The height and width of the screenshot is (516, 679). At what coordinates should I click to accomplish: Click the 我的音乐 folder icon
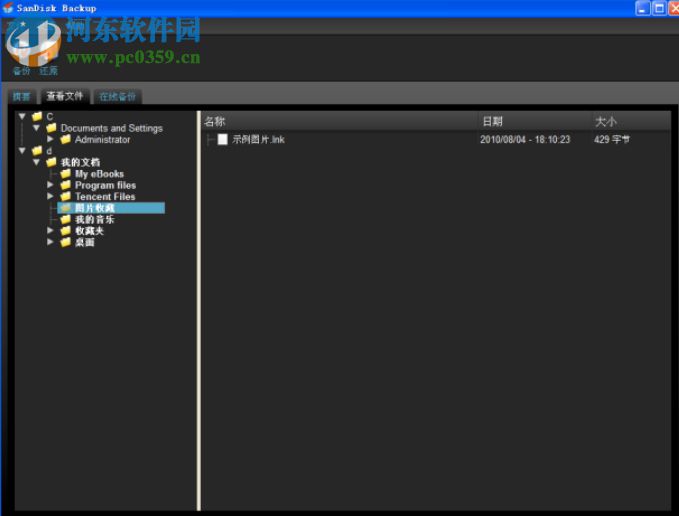coord(66,219)
